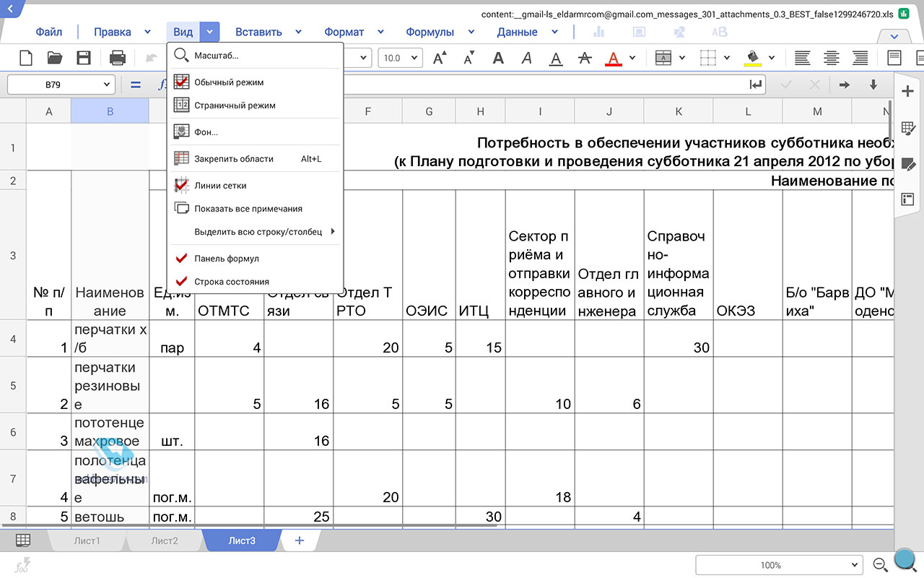Open 100% zoom level dropdown

coord(780,565)
